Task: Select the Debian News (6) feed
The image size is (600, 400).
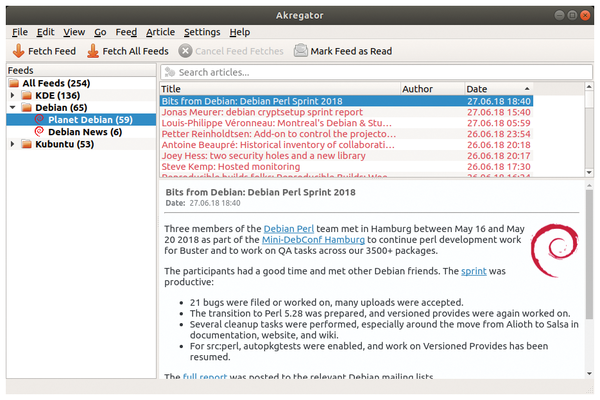Action: (x=85, y=132)
